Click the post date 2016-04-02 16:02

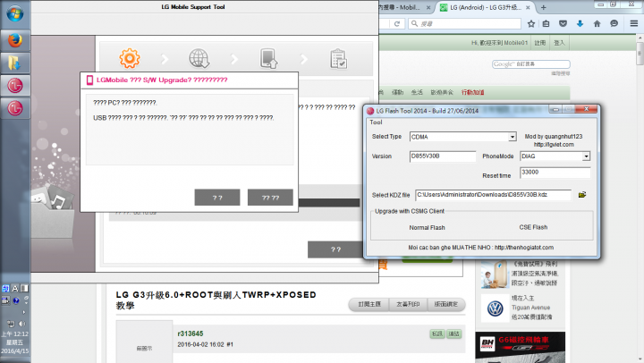tap(201, 344)
